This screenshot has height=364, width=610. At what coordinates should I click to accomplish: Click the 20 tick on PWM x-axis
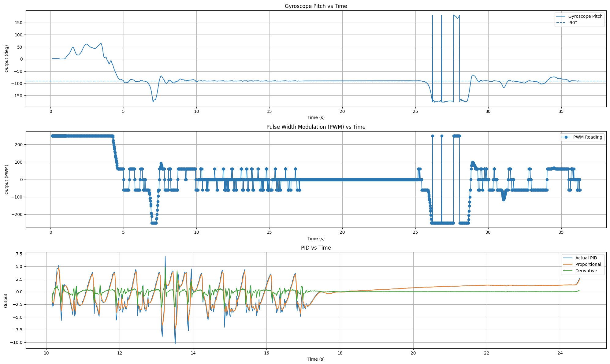342,232
